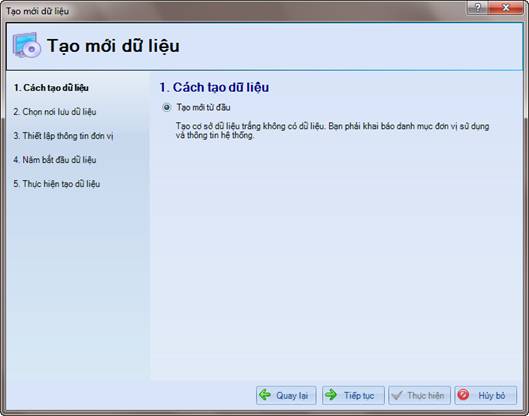Image resolution: width=529 pixels, height=416 pixels.
Task: Click the green forward arrow icon on Tiếp tục
Action: point(331,394)
